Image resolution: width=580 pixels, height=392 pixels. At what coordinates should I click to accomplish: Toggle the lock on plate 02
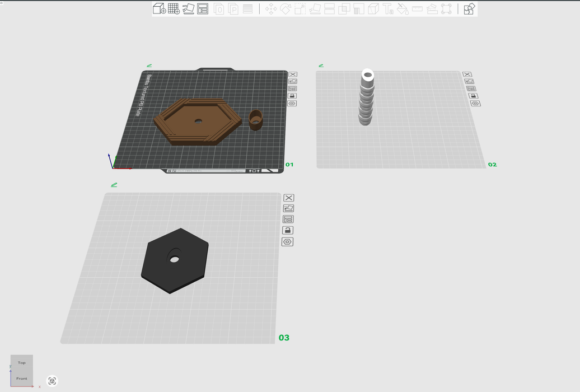tap(473, 96)
